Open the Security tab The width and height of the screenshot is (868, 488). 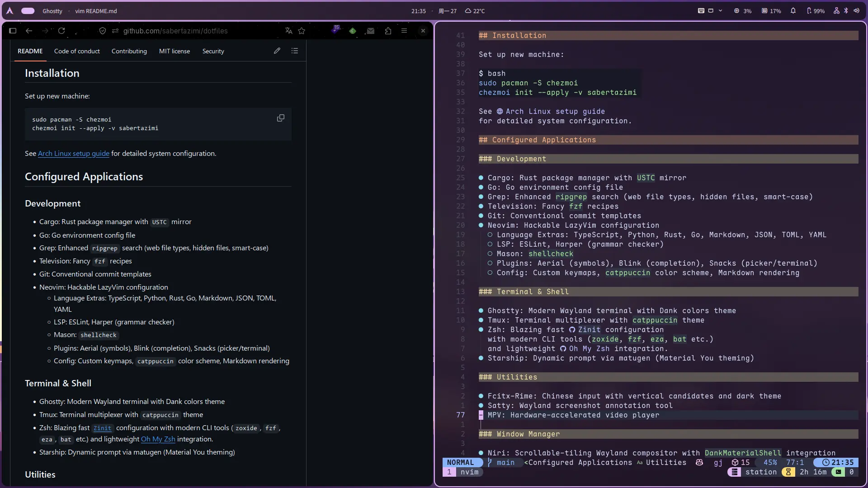click(x=213, y=51)
